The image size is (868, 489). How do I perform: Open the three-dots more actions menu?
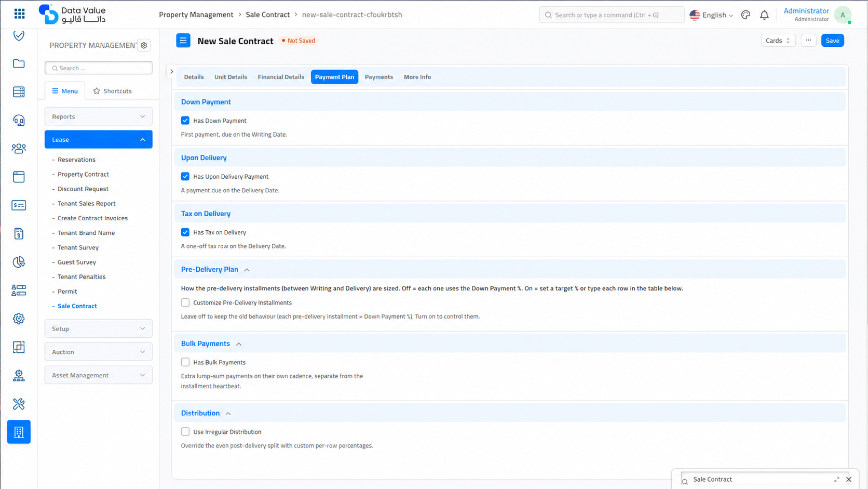coord(808,41)
